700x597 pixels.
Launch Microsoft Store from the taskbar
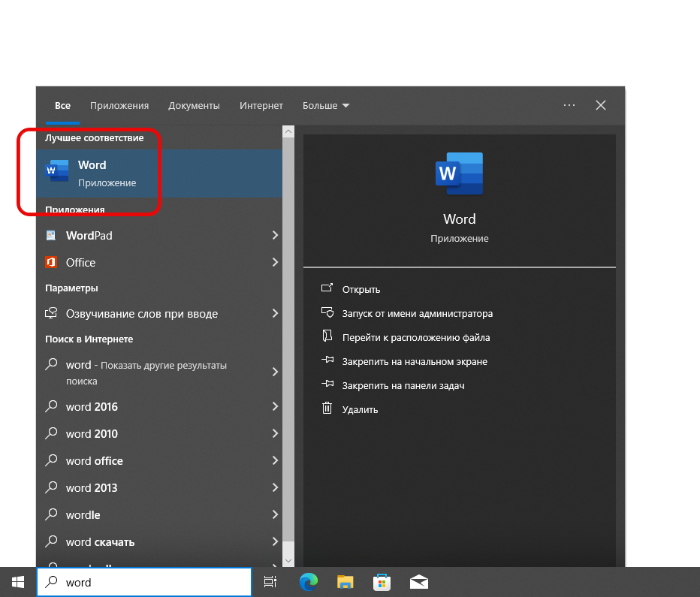[382, 582]
